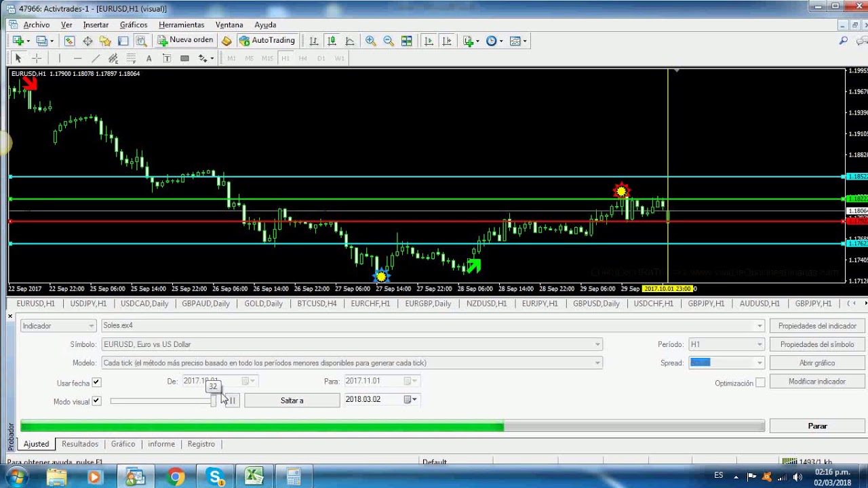Open the Insertar menu

96,25
